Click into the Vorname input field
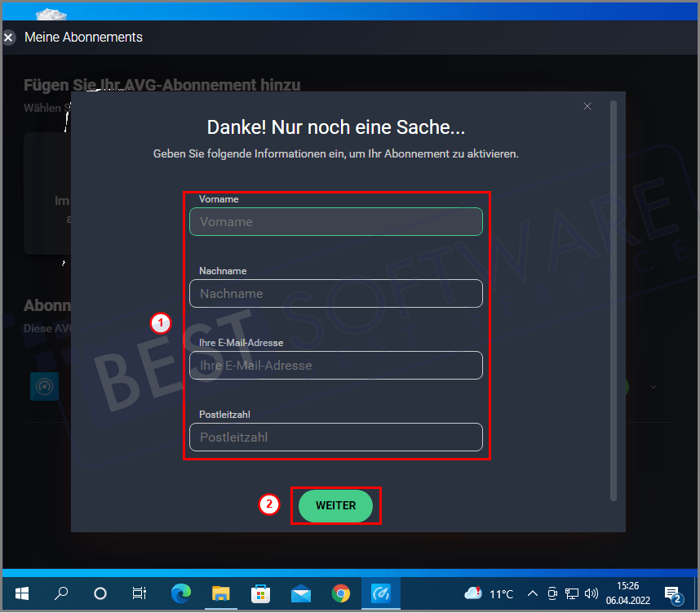The image size is (700, 613). [335, 221]
